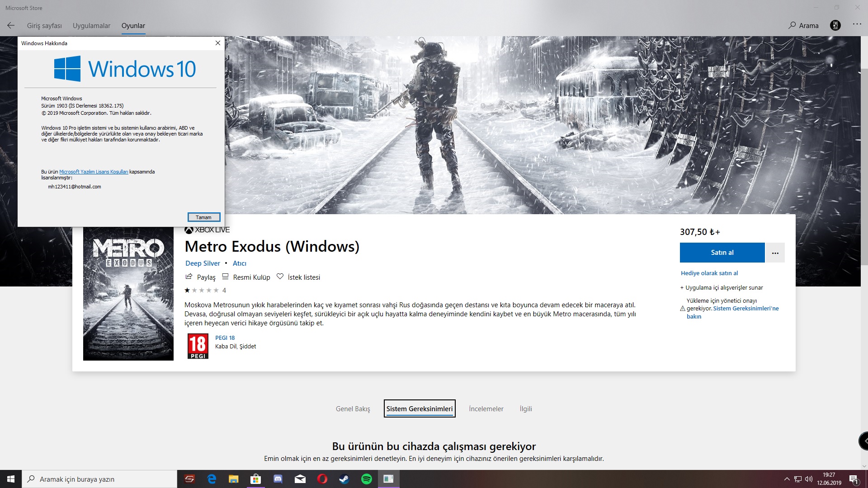868x488 pixels.
Task: Open the PEGI 18 rating link
Action: click(225, 338)
